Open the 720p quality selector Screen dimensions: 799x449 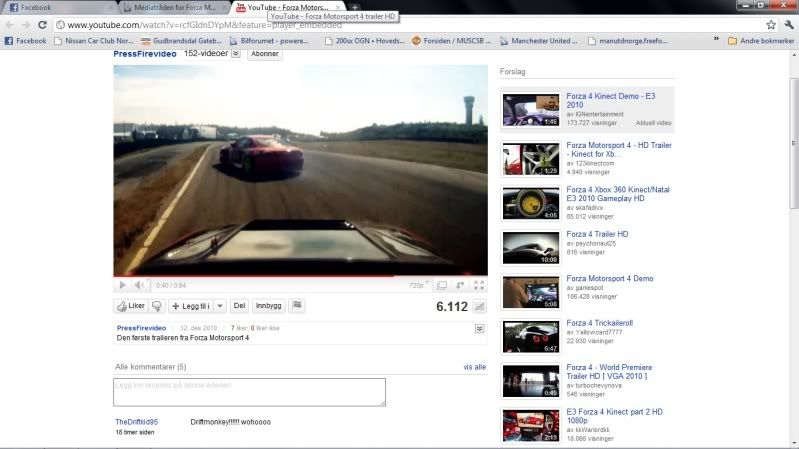[x=418, y=285]
